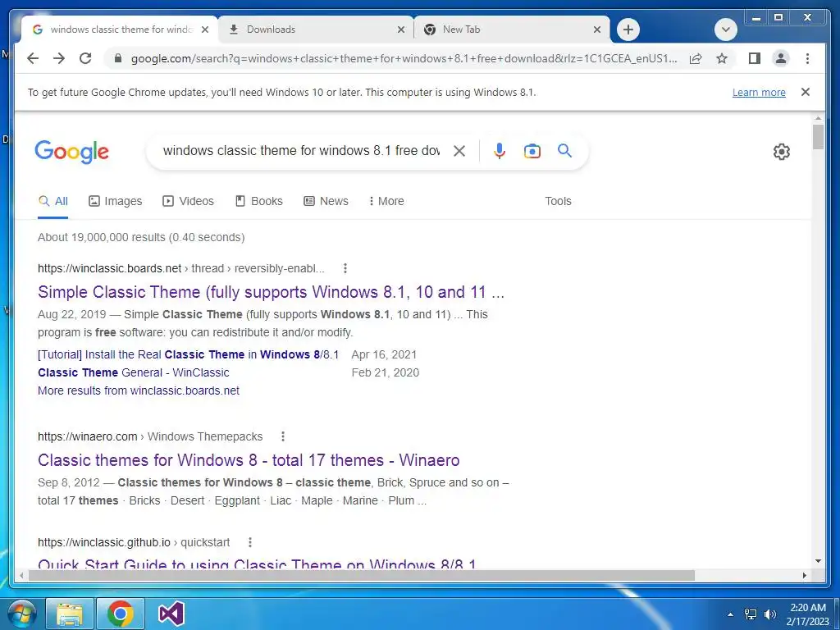Click the network tray icon
Image resolution: width=840 pixels, height=630 pixels.
pos(751,614)
